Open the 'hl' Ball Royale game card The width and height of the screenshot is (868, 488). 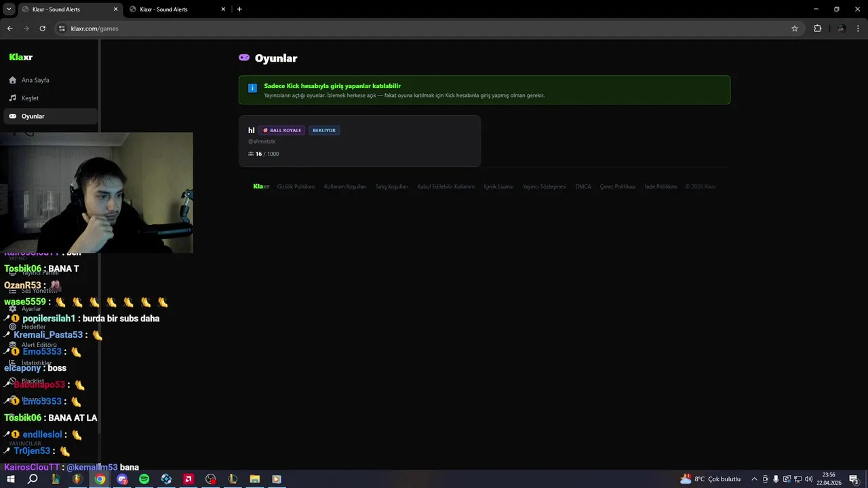tap(359, 141)
